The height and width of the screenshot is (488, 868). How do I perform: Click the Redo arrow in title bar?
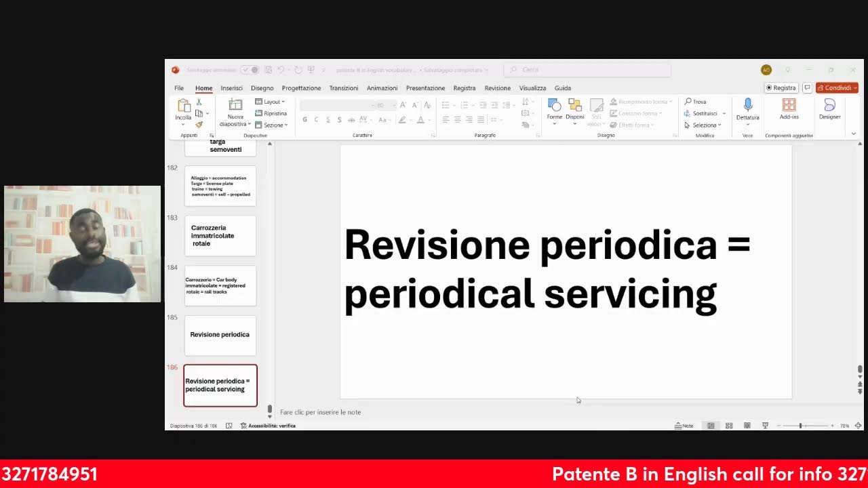(x=298, y=70)
